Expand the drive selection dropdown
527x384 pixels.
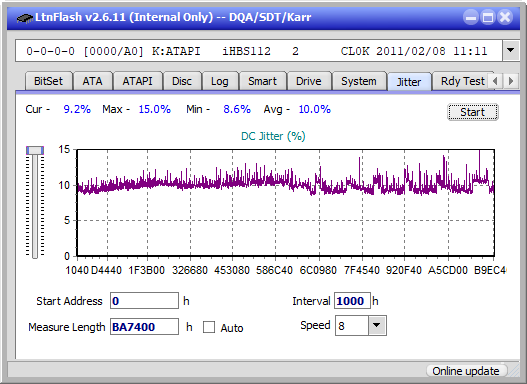[511, 51]
